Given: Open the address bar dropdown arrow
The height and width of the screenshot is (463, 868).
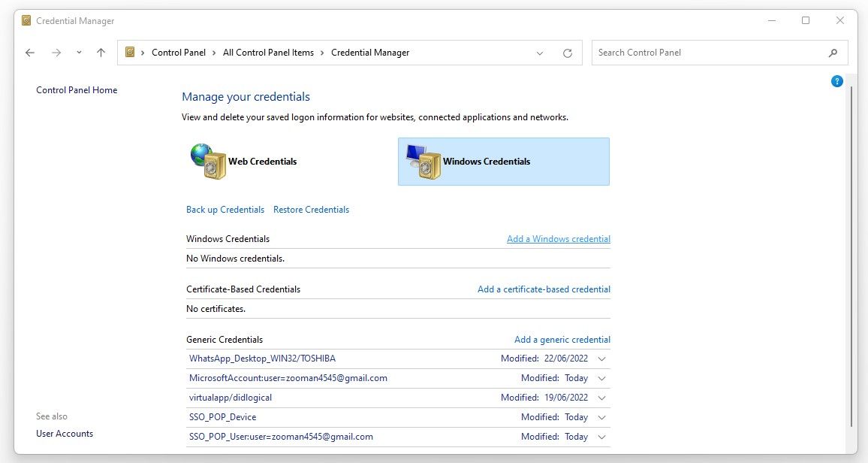Looking at the screenshot, I should [x=539, y=53].
